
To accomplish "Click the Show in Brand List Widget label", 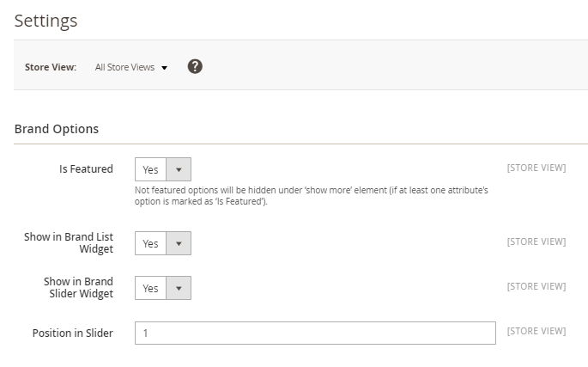I will pyautogui.click(x=69, y=242).
